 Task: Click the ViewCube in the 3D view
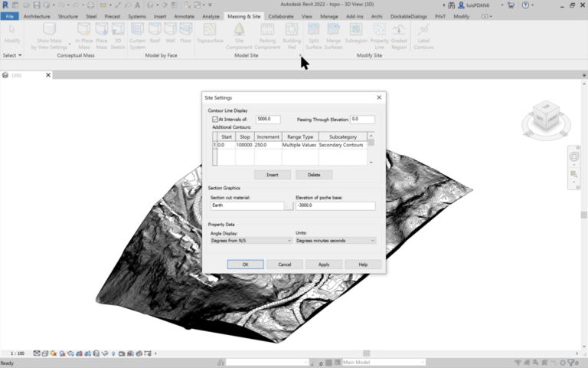pos(546,116)
